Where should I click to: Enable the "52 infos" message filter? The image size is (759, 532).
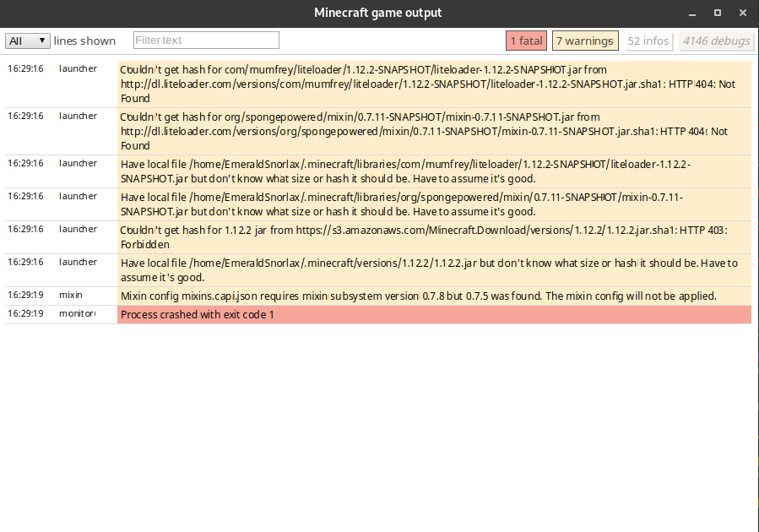point(648,40)
